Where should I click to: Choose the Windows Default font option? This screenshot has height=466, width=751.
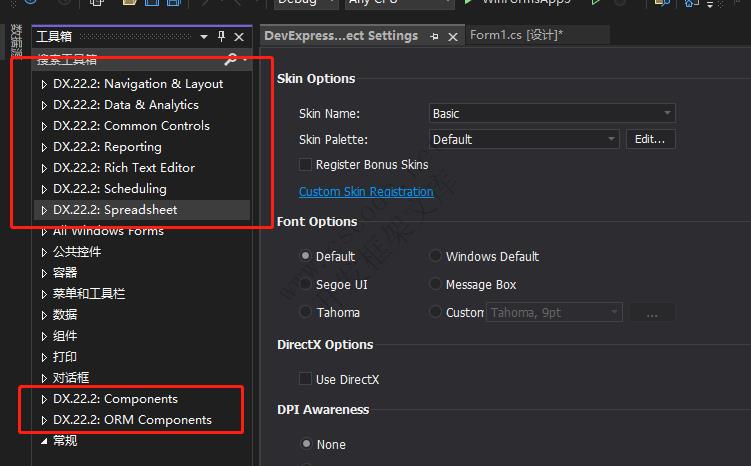pyautogui.click(x=436, y=257)
